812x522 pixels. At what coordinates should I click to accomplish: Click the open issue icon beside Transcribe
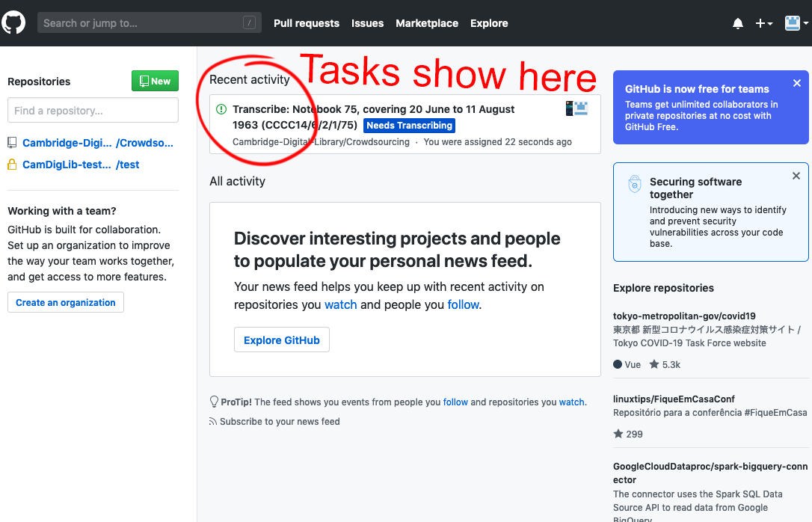click(221, 109)
